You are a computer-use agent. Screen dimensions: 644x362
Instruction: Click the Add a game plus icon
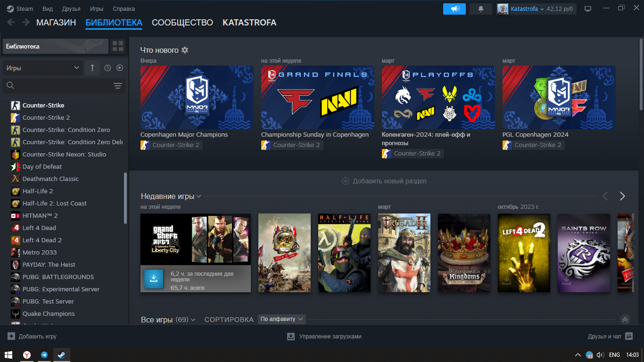11,337
